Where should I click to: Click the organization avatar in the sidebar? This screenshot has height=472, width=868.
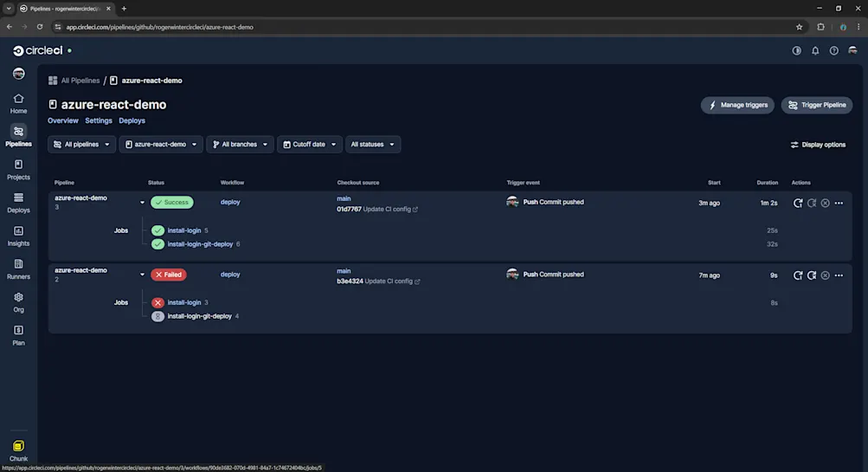tap(18, 74)
